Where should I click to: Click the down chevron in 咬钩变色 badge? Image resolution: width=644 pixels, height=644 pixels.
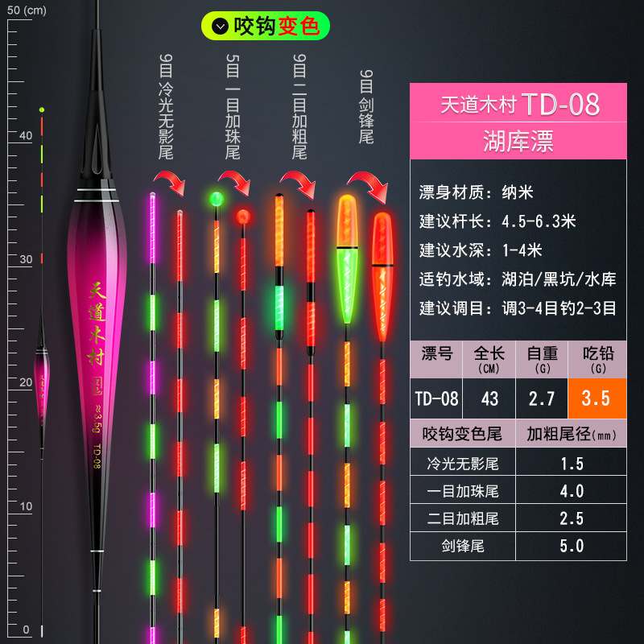220,27
